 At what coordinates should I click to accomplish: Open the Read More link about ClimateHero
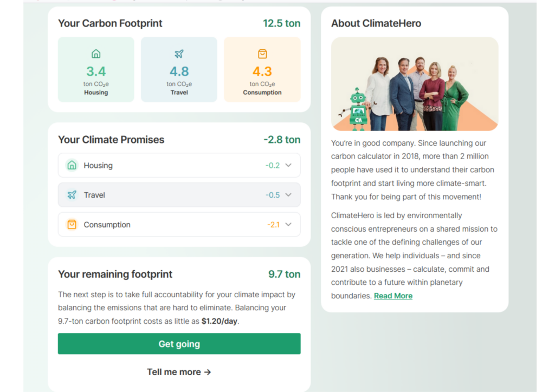click(x=393, y=296)
